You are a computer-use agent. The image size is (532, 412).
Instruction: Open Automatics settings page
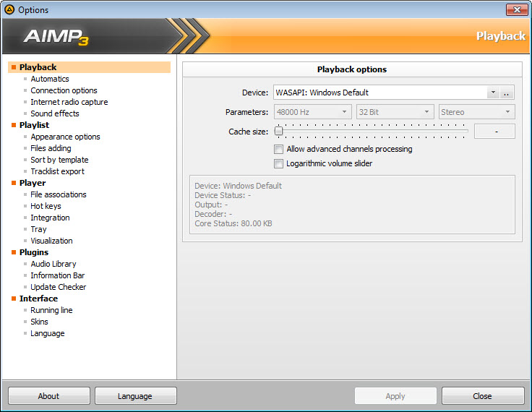coord(50,79)
